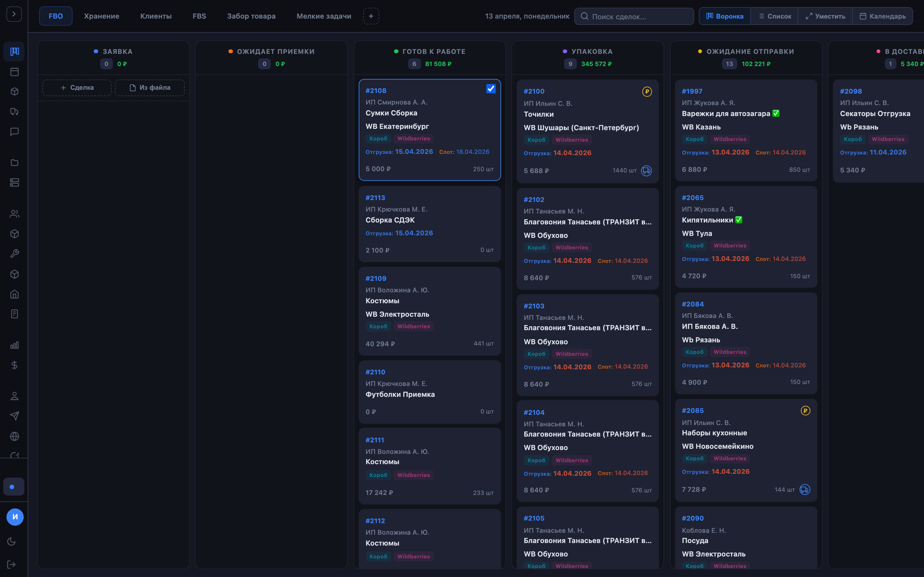Viewport: 924px width, 577px height.
Task: Click the logout icon at the sidebar bottom
Action: pos(12,564)
